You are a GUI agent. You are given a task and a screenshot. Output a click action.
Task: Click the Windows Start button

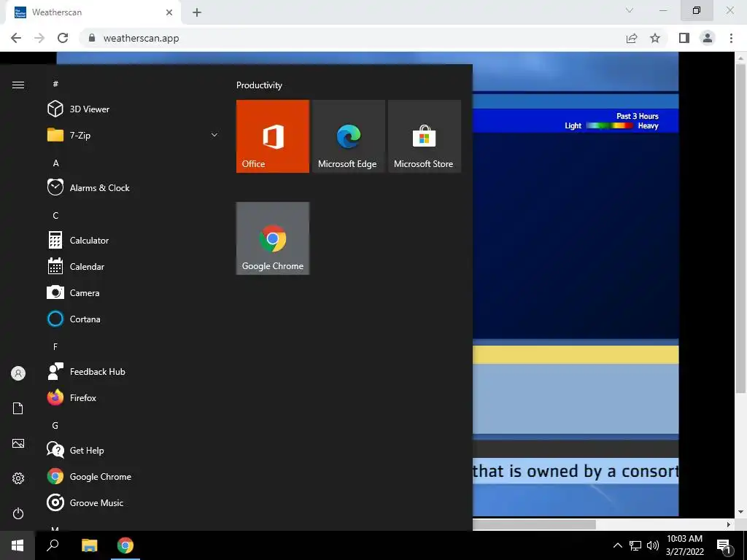pos(18,545)
